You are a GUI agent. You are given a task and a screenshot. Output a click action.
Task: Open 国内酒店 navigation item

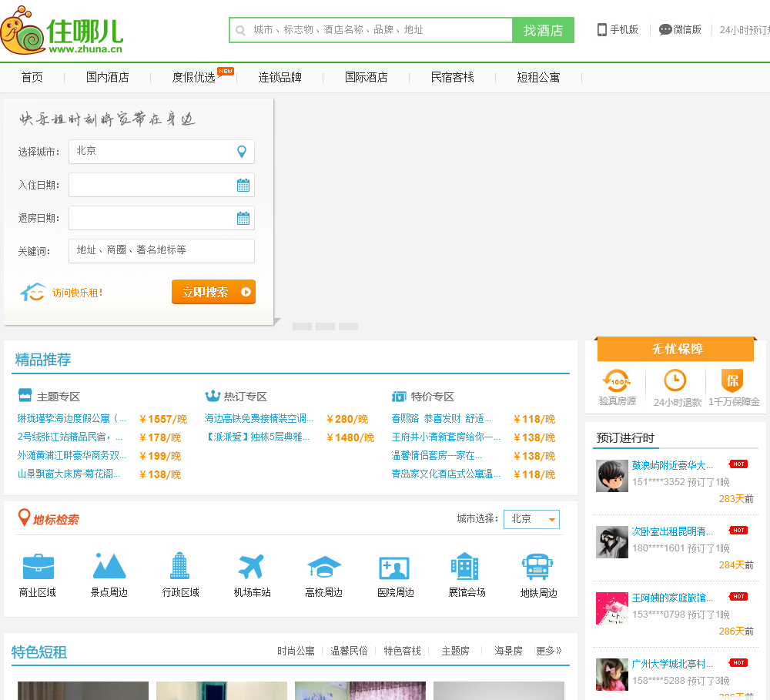tap(108, 77)
